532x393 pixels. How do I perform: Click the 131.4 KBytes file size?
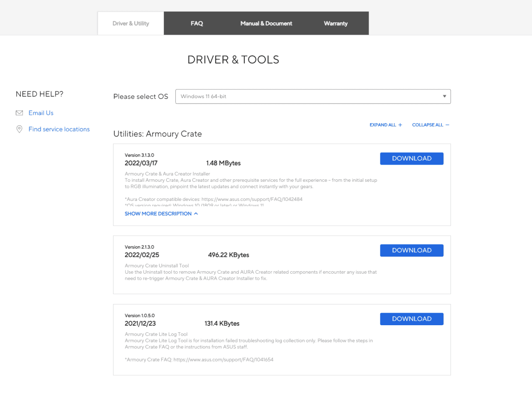pos(222,324)
